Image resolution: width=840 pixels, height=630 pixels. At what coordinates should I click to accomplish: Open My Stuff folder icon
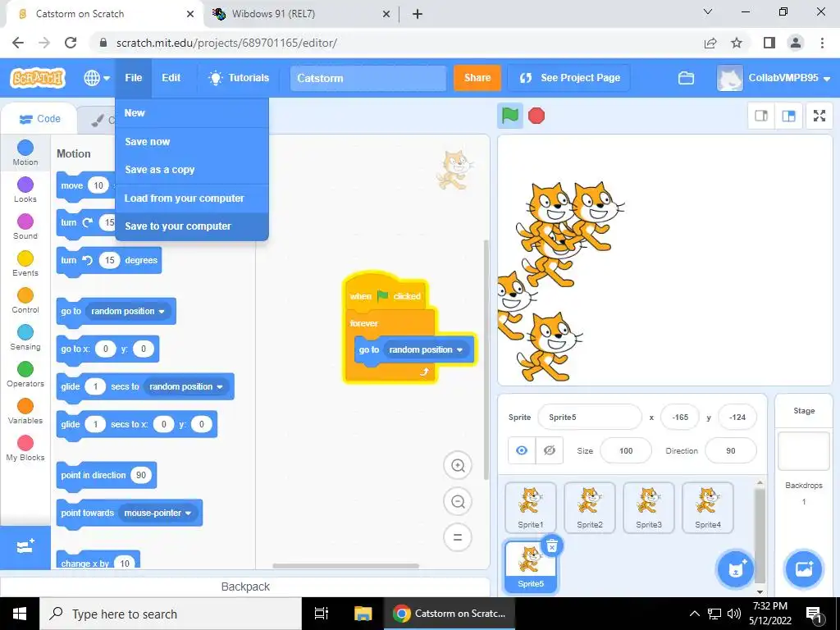pyautogui.click(x=686, y=78)
